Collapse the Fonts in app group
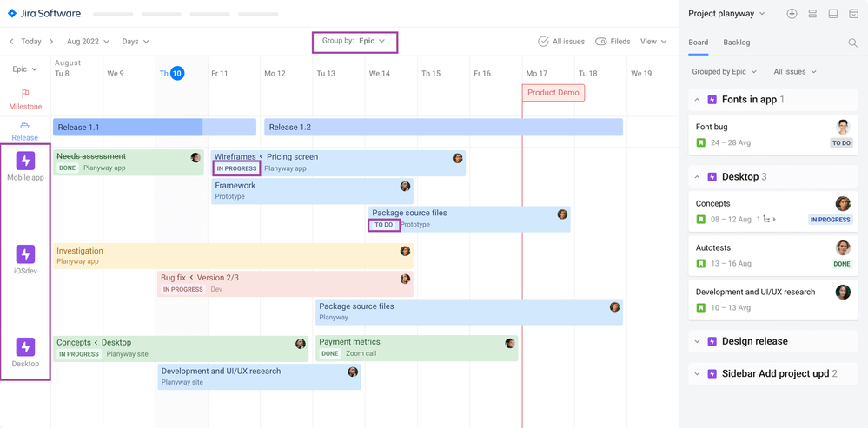The height and width of the screenshot is (428, 868). click(x=697, y=100)
